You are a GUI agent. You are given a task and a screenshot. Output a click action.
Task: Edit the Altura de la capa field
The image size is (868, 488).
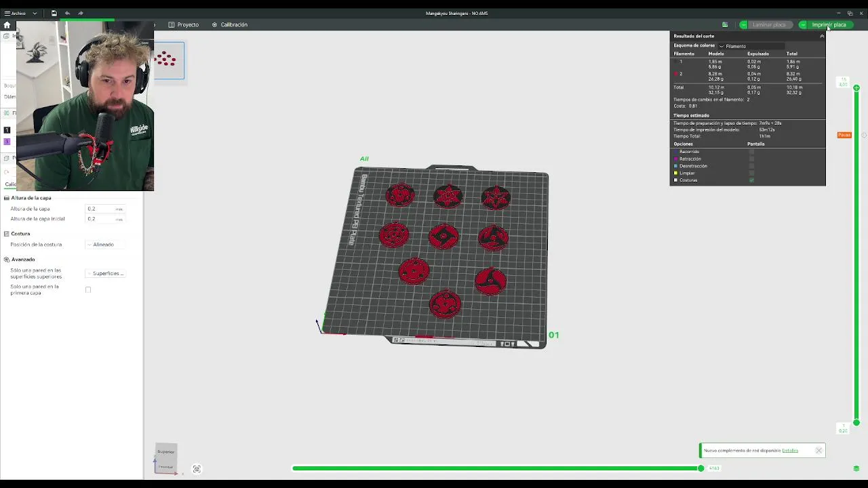coord(105,209)
